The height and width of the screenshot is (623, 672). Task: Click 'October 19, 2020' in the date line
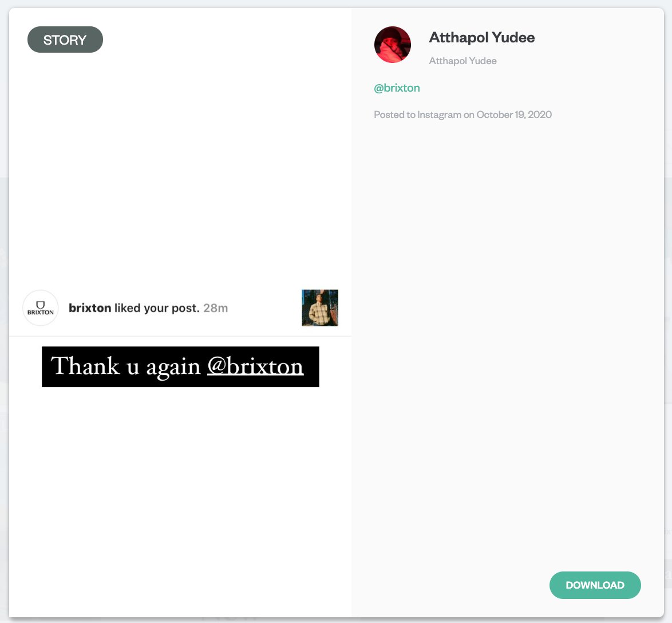[x=513, y=115]
